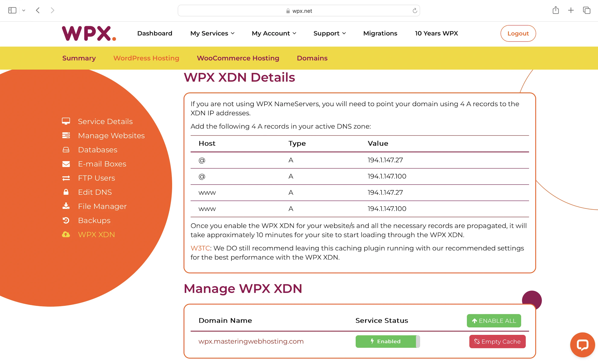Viewport: 598px width, 364px height.
Task: Click the File Manager download icon
Action: (x=66, y=206)
